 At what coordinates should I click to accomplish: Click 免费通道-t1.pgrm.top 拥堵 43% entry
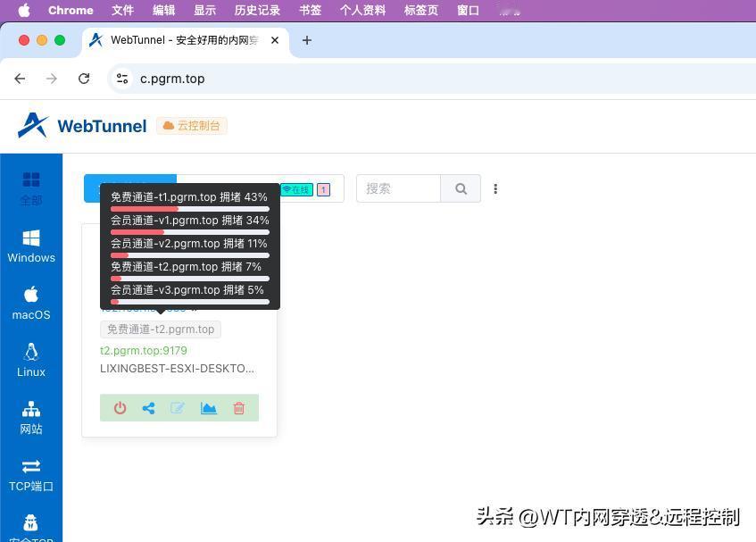(189, 197)
